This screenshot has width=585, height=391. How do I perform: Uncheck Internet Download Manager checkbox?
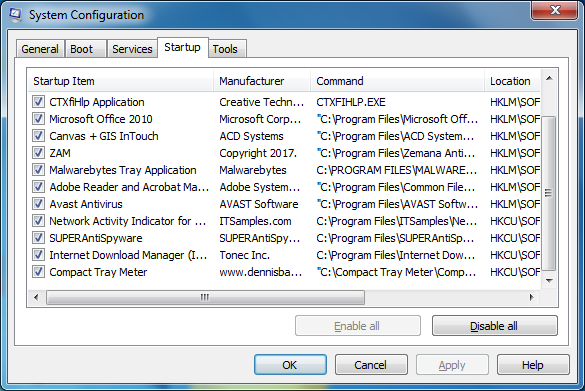tap(38, 255)
